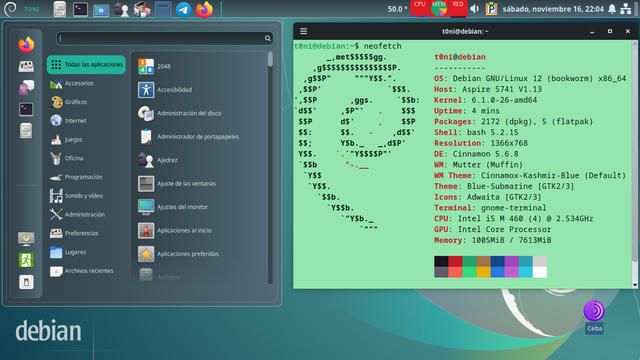The height and width of the screenshot is (360, 640).
Task: Open the terminal window hamburger menu
Action: (x=303, y=31)
